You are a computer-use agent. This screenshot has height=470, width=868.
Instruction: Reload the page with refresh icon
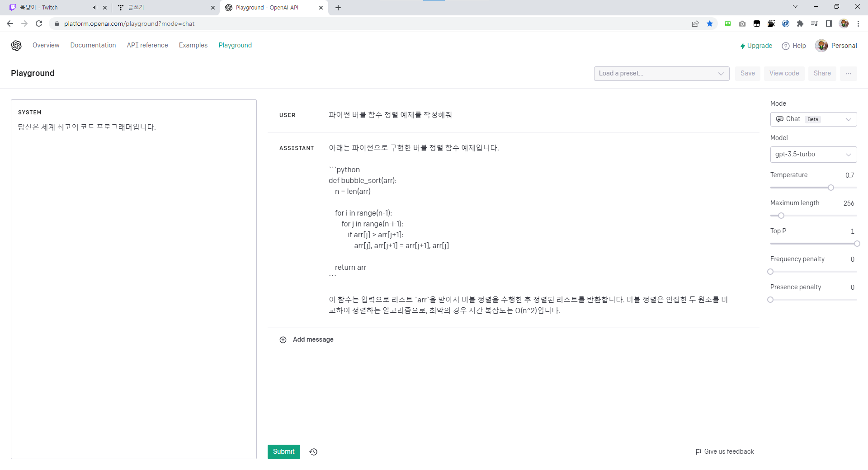click(x=39, y=23)
